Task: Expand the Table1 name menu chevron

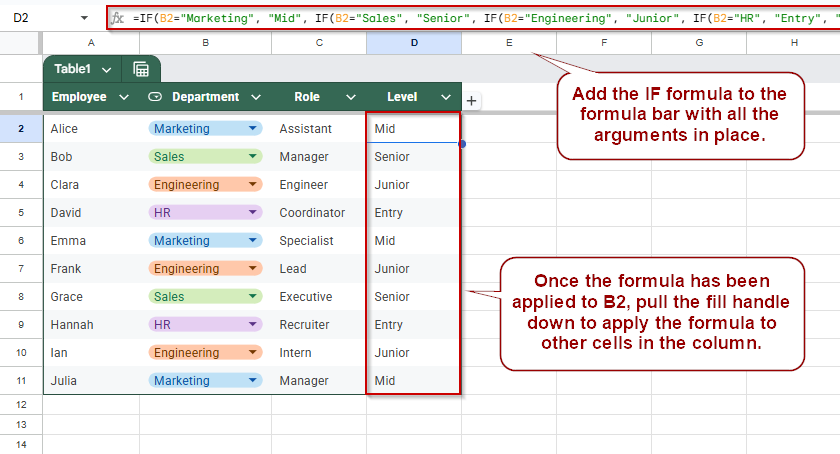Action: [x=107, y=70]
